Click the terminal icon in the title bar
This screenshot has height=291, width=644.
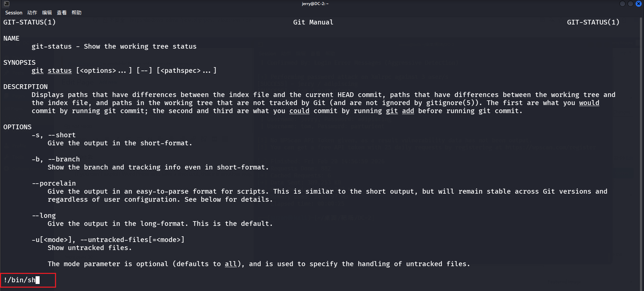coord(7,4)
